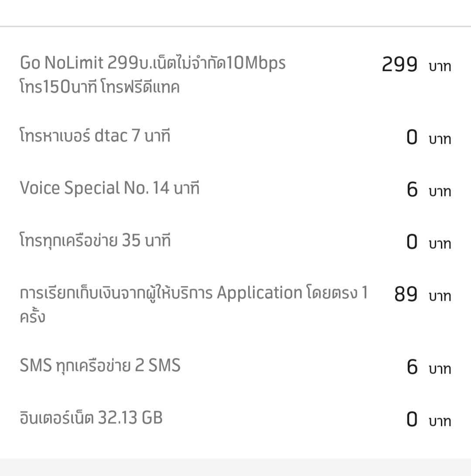
Task: Select the โทรทุกเครือข่าย 35 นาที row label
Action: click(x=95, y=241)
